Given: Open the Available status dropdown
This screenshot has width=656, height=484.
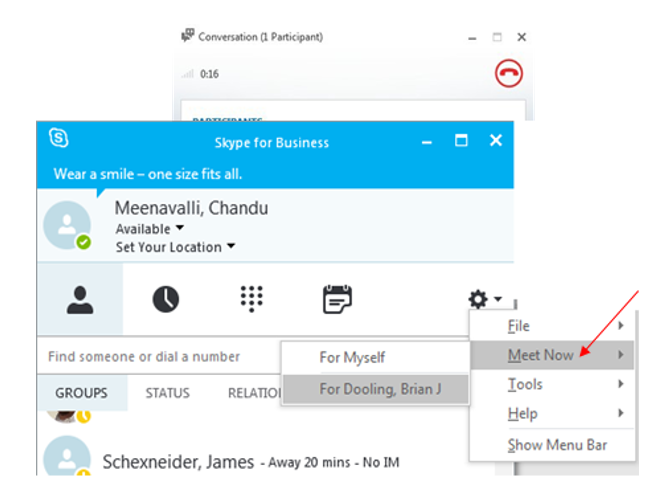Looking at the screenshot, I should (x=150, y=229).
